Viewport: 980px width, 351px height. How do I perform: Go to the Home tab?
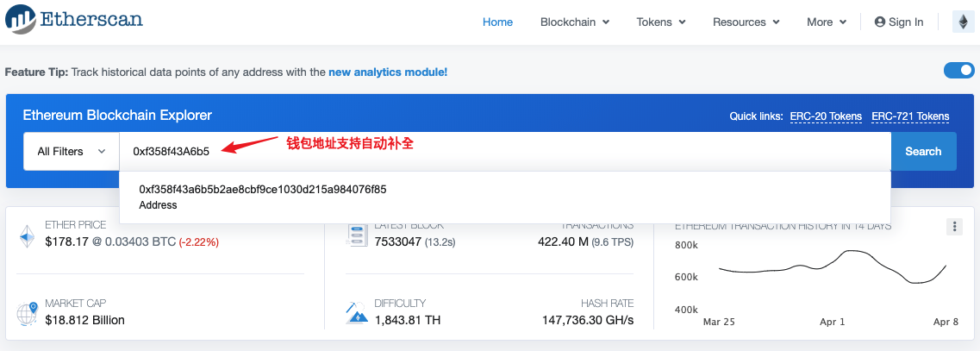click(497, 22)
